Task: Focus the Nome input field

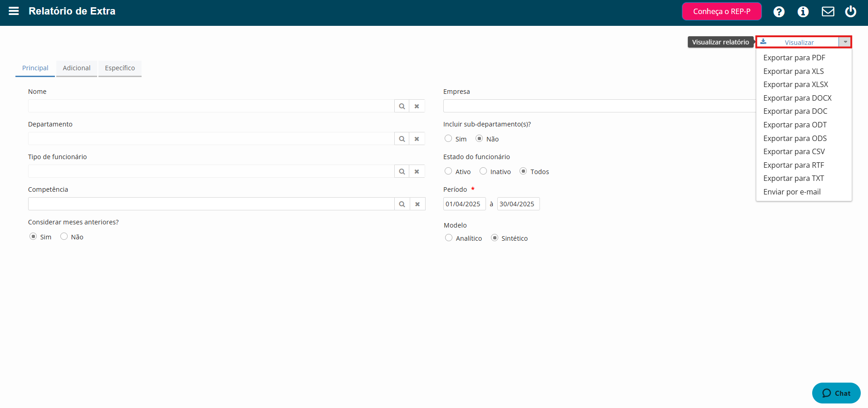Action: point(211,106)
